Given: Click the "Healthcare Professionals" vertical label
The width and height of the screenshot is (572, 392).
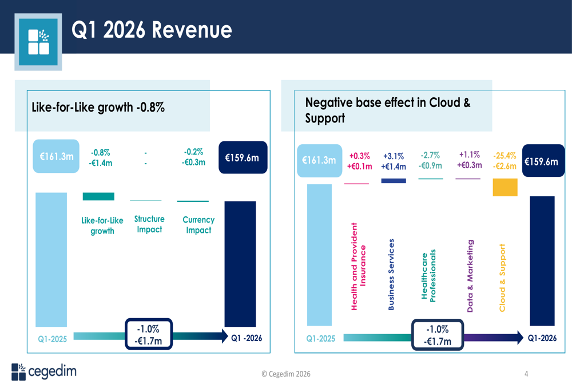Looking at the screenshot, I should (x=428, y=276).
